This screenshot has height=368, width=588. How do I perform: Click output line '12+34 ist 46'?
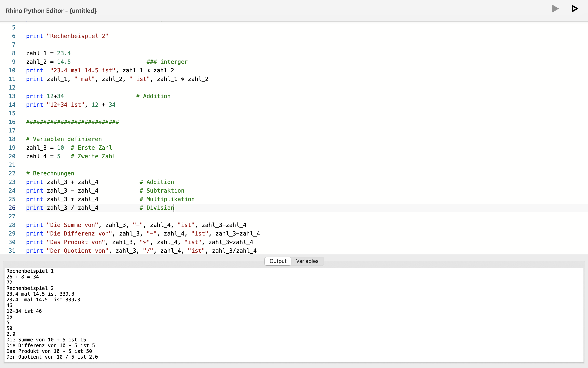coord(24,311)
